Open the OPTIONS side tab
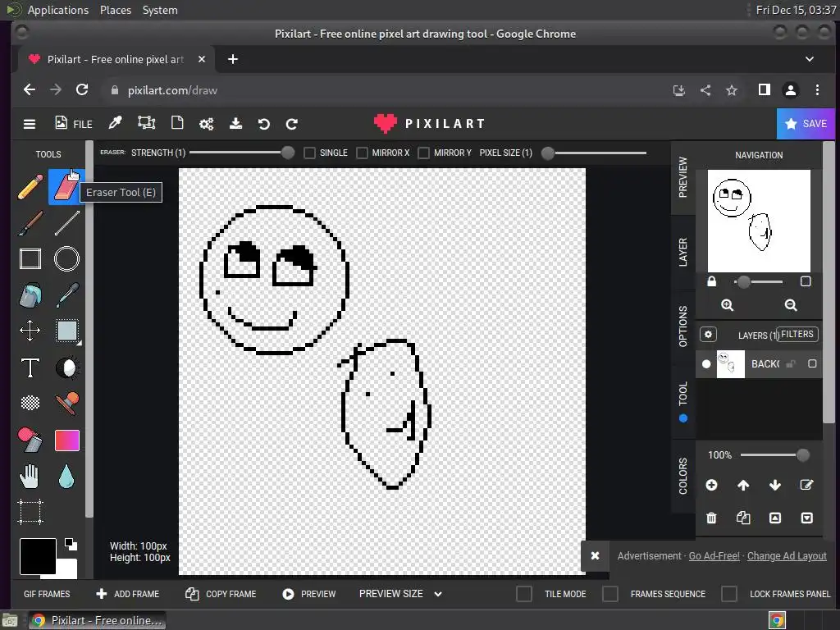The height and width of the screenshot is (630, 840). pos(683,326)
